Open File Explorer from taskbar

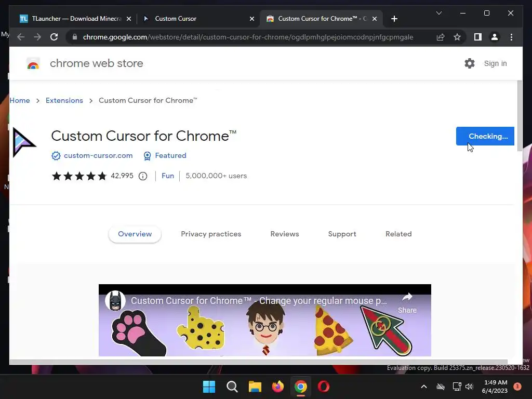[255, 387]
